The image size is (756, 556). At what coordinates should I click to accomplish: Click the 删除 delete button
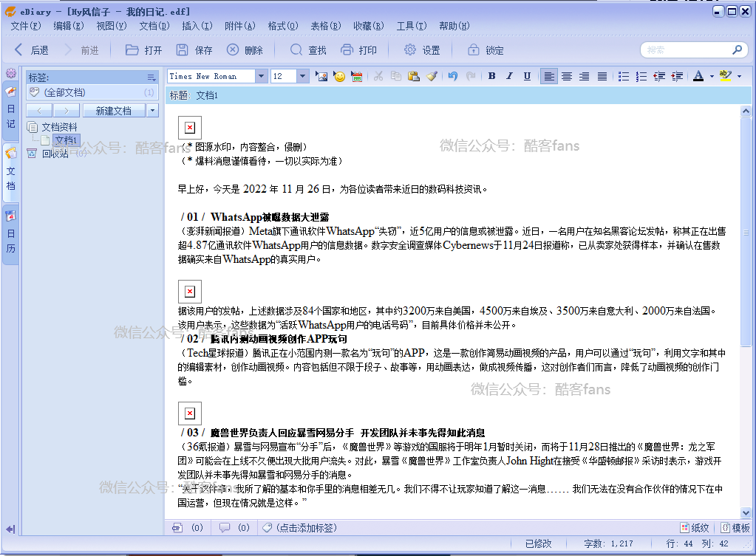click(245, 49)
